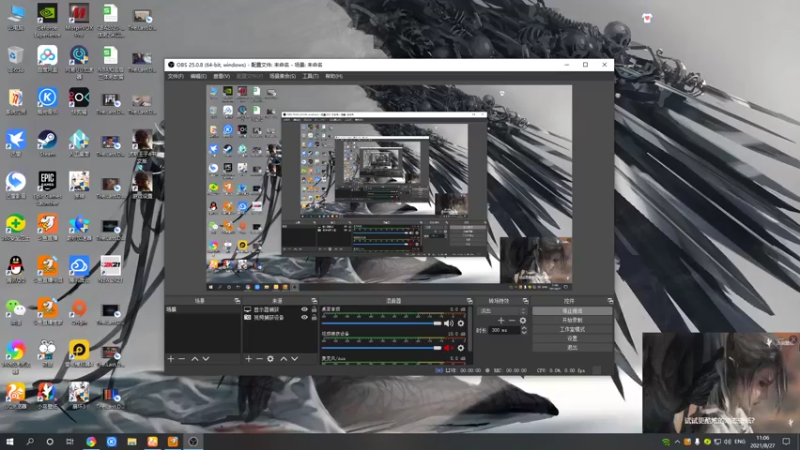Open transition properties with the Scene Transitions gear
The height and width of the screenshot is (450, 800).
[523, 320]
